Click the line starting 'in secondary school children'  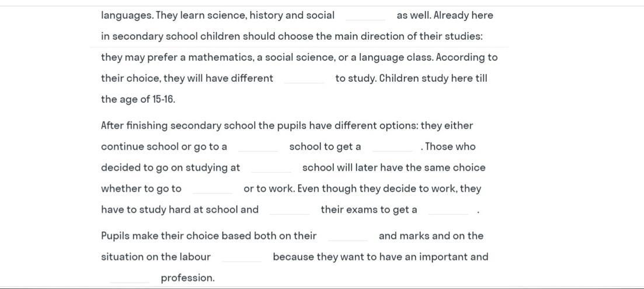(x=292, y=37)
